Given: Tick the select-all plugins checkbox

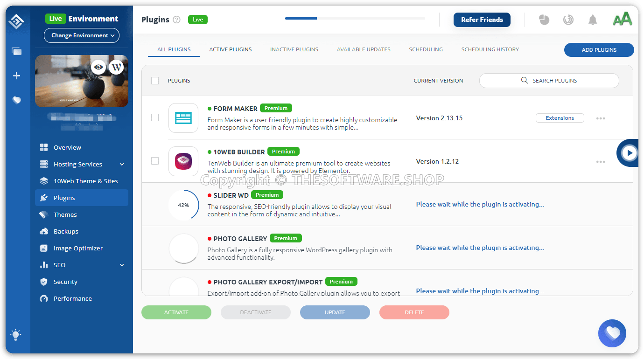Looking at the screenshot, I should pyautogui.click(x=155, y=81).
